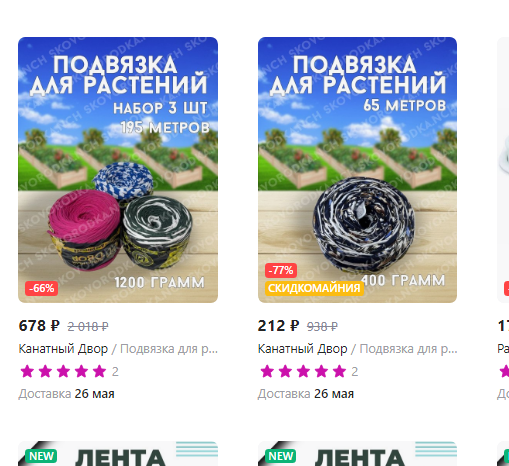Click the 678 ₽ price

pos(39,326)
